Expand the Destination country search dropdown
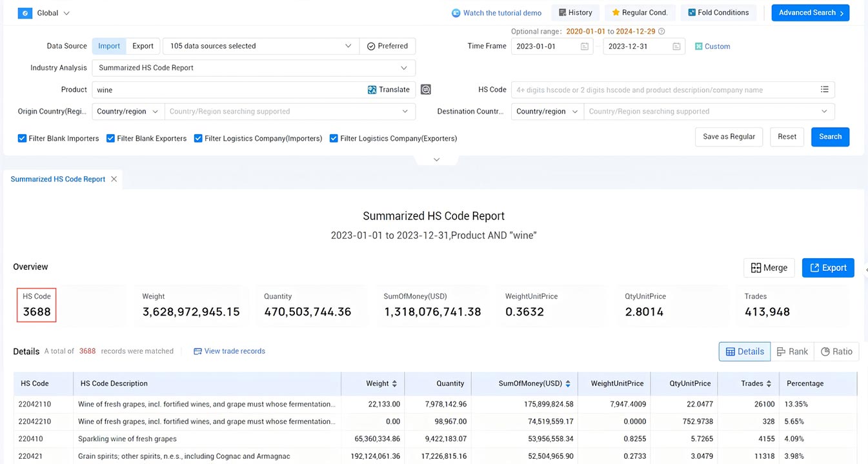 (x=709, y=111)
